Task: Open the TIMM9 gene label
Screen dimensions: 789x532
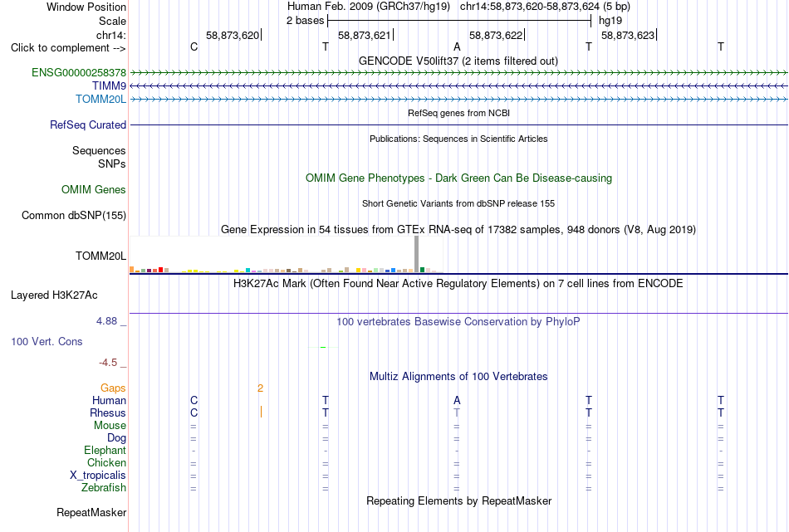Action: 109,86
